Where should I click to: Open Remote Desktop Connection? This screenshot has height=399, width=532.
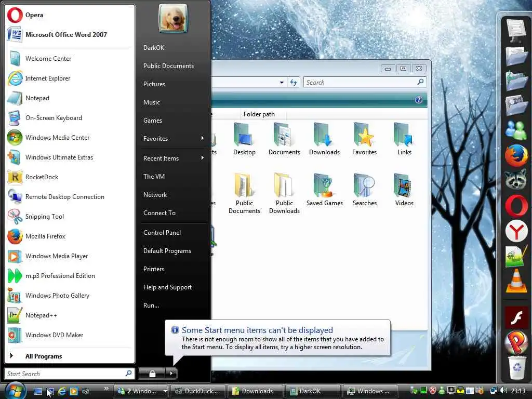(69, 197)
